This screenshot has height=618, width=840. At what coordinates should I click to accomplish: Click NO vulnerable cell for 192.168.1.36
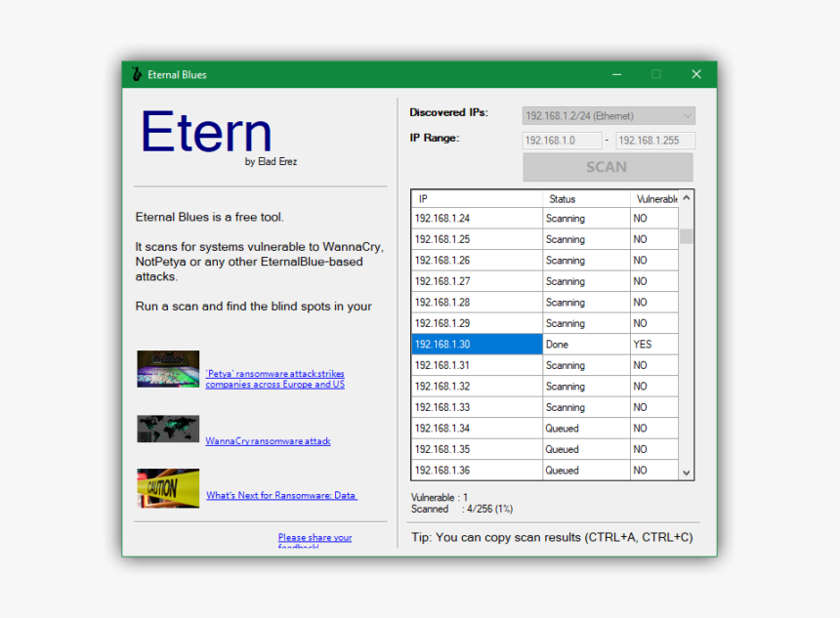pyautogui.click(x=654, y=471)
